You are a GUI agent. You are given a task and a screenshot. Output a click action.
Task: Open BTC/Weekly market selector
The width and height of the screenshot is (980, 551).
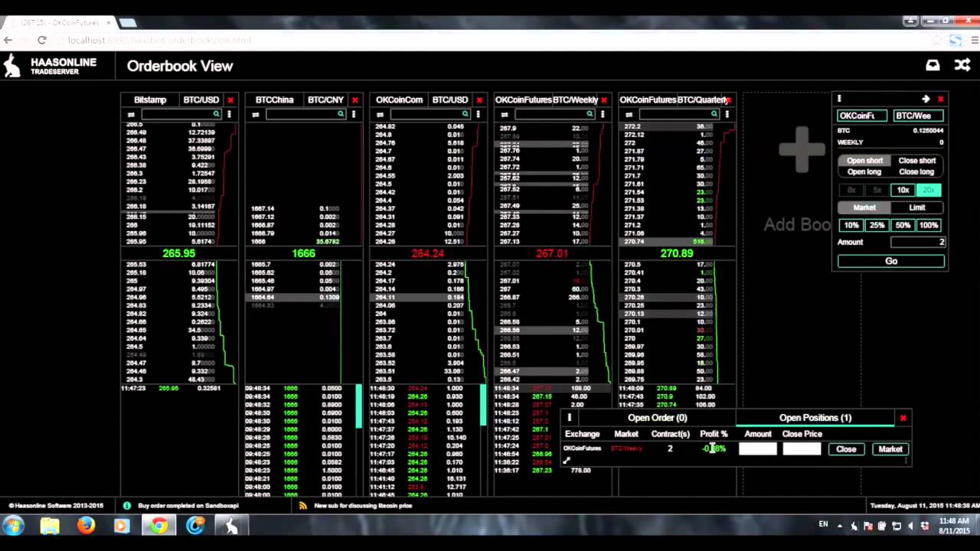pyautogui.click(x=575, y=100)
